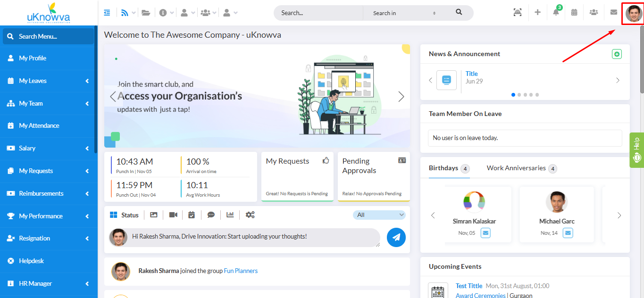
Task: Open the folder icon in the top toolbar
Action: [x=146, y=13]
